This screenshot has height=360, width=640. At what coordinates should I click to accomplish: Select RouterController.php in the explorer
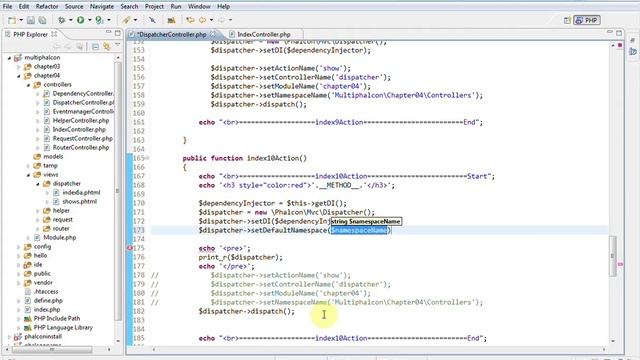tap(81, 147)
